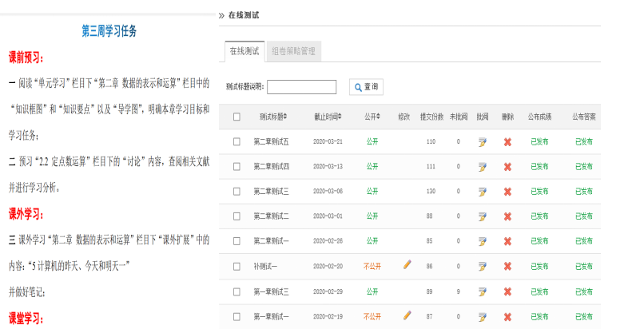This screenshot has height=329, width=644.
Task: Select the 在线测试 tab
Action: [244, 51]
